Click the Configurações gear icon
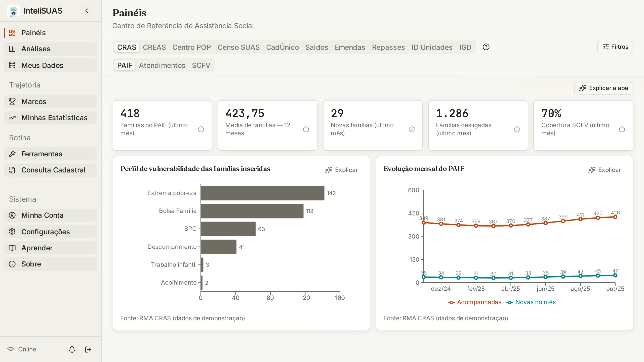 click(12, 232)
